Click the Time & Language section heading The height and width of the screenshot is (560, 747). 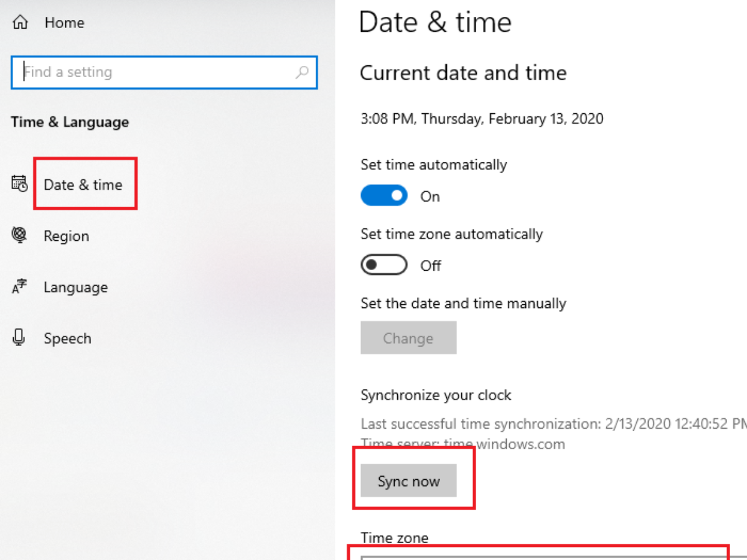[70, 122]
